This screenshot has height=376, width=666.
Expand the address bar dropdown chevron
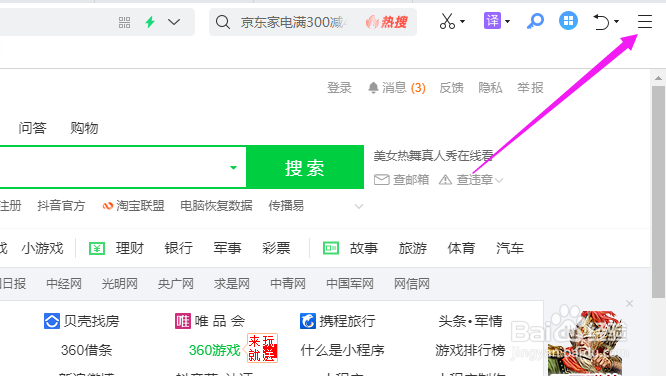coord(174,22)
